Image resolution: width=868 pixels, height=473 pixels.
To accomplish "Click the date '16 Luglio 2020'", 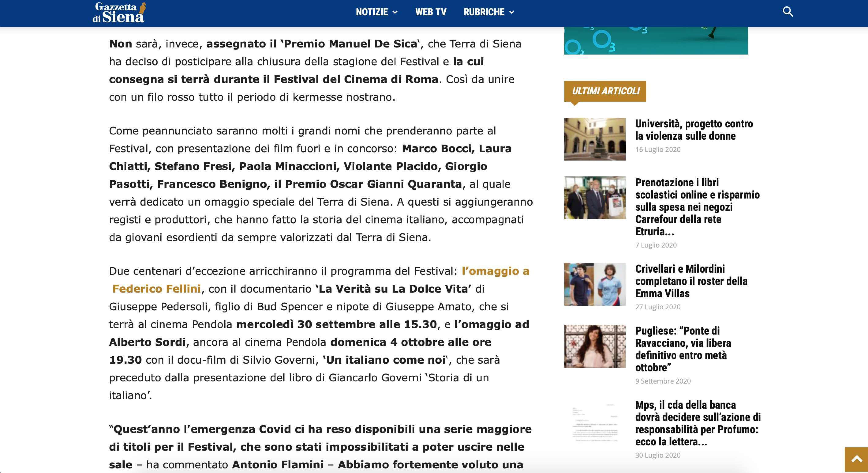I will pyautogui.click(x=658, y=149).
